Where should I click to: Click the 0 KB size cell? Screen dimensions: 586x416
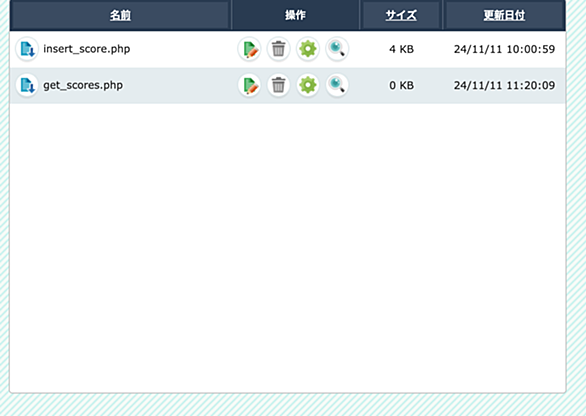401,85
